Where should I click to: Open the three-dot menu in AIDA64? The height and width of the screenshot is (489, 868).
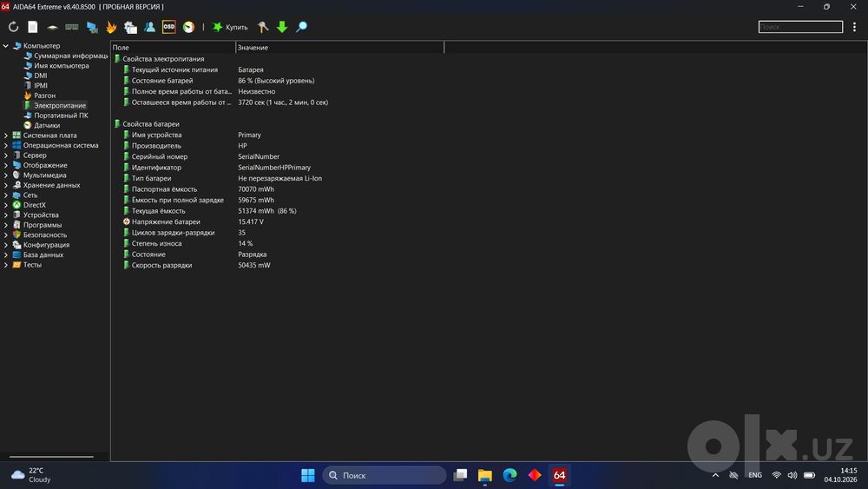854,27
